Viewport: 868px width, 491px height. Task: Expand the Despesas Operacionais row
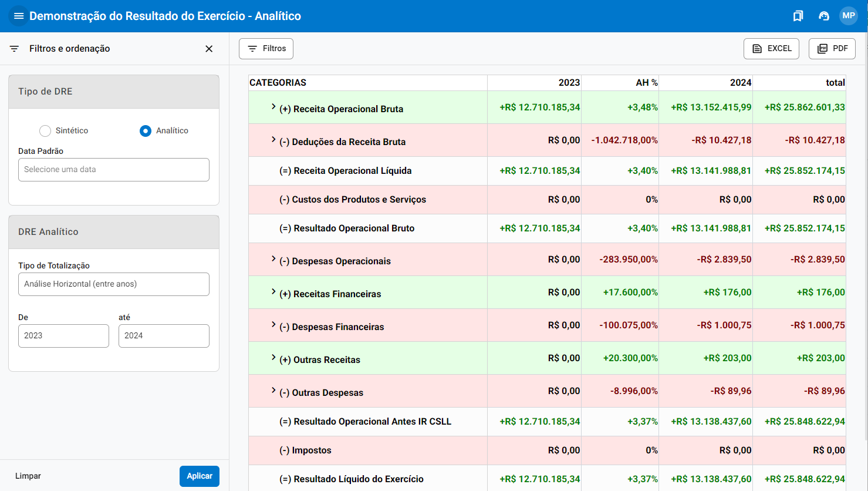(273, 259)
